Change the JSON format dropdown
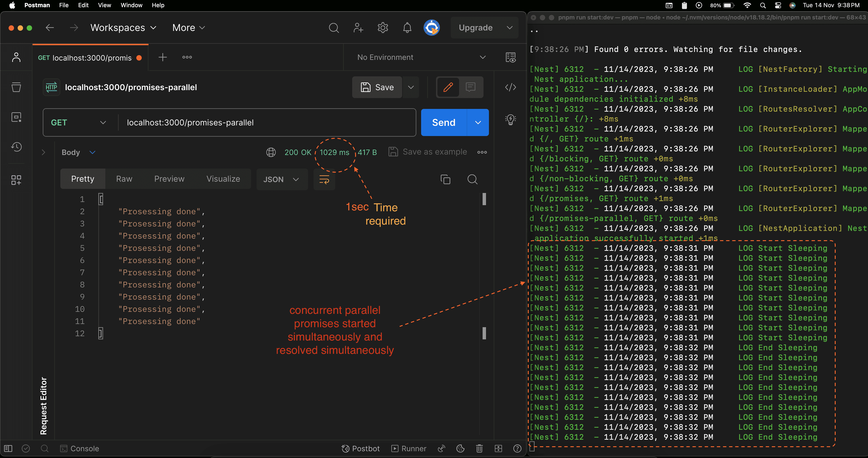Viewport: 868px width, 458px height. point(282,179)
